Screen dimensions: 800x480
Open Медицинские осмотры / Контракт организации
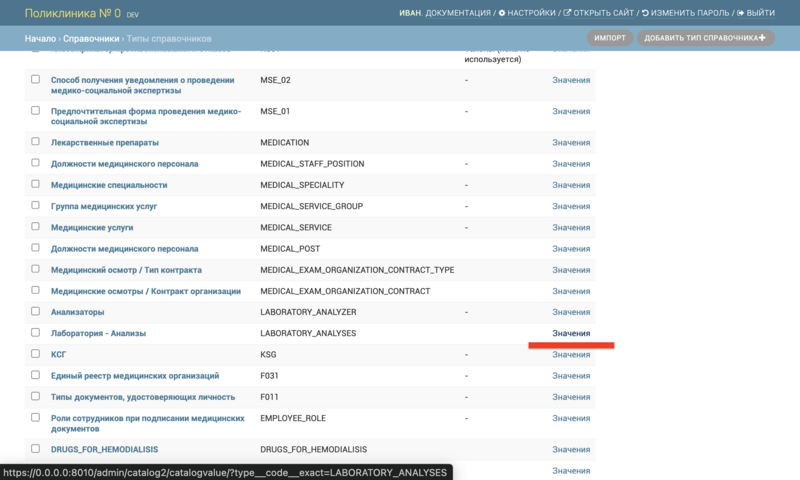146,292
